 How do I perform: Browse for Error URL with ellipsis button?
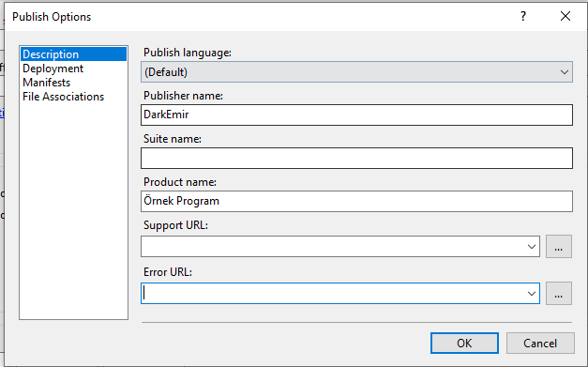[559, 294]
